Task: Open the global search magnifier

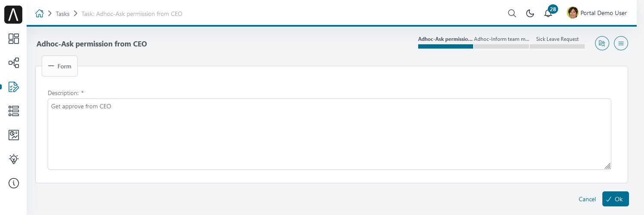Action: coord(512,13)
